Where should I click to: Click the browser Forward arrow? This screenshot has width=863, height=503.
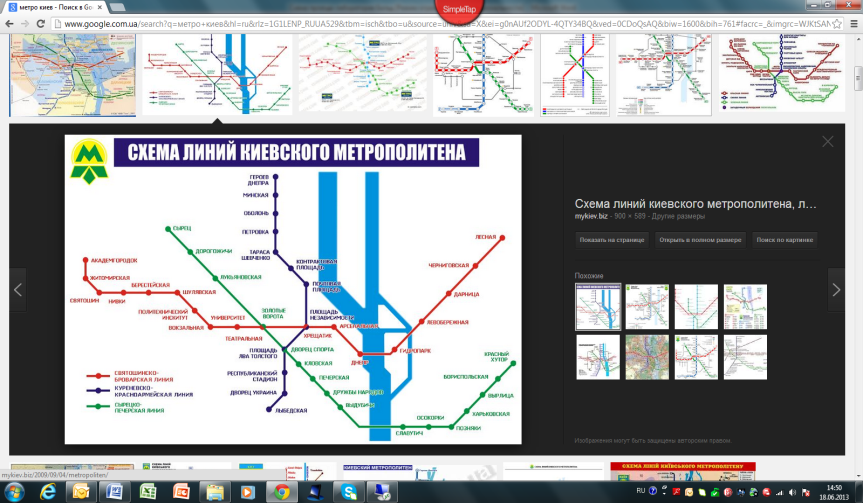pyautogui.click(x=25, y=24)
